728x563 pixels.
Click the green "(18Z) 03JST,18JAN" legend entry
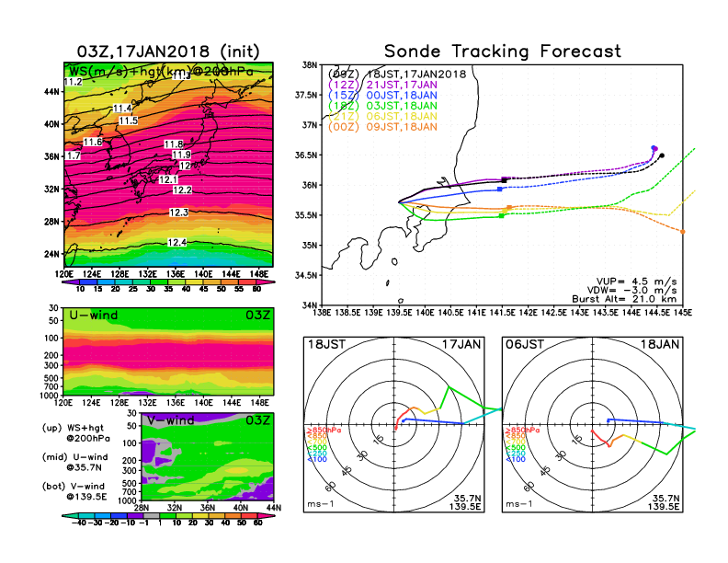click(x=382, y=106)
